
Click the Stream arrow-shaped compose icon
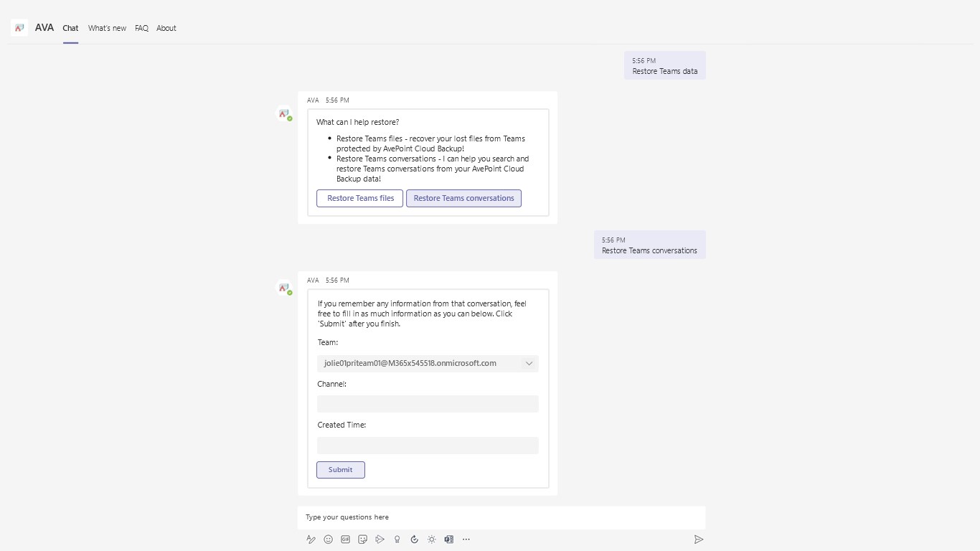(x=380, y=540)
